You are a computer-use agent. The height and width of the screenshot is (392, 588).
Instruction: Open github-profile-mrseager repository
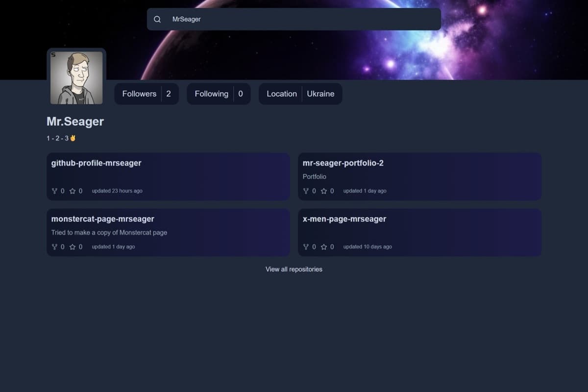(x=168, y=176)
